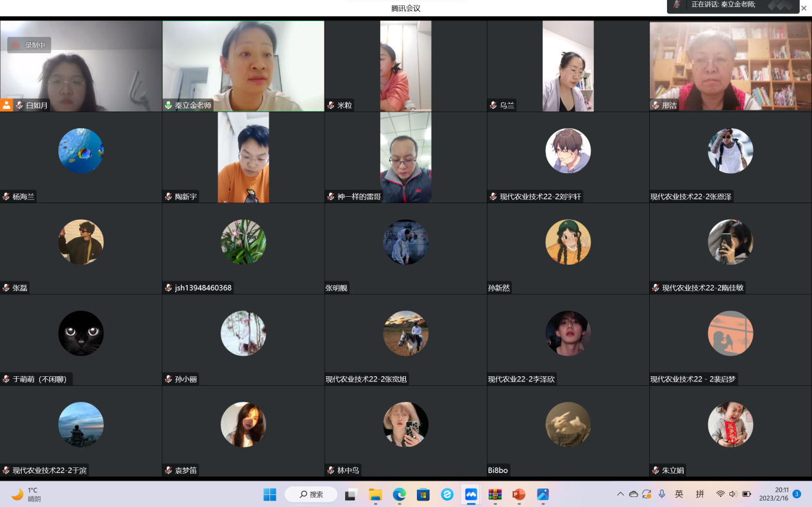Click the microphone icon in system tray
The width and height of the screenshot is (812, 507).
pyautogui.click(x=661, y=494)
